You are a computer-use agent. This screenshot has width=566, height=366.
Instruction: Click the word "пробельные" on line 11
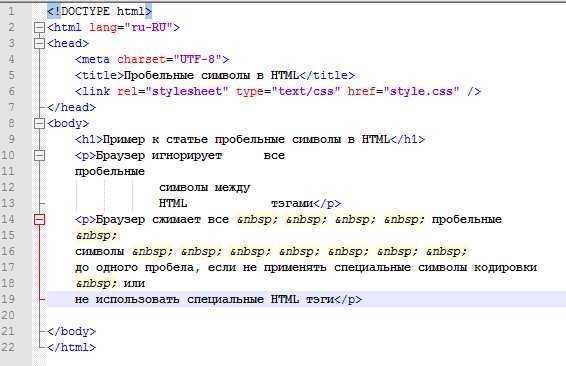(x=110, y=171)
